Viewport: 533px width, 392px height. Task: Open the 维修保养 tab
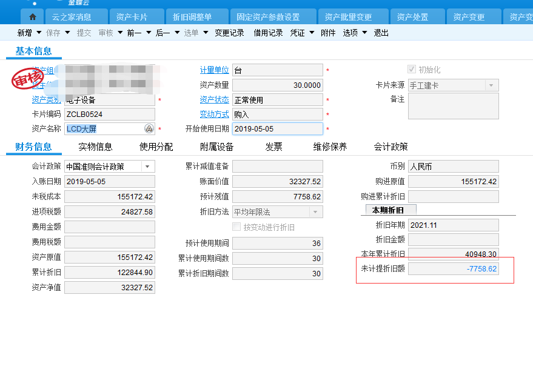coord(330,147)
